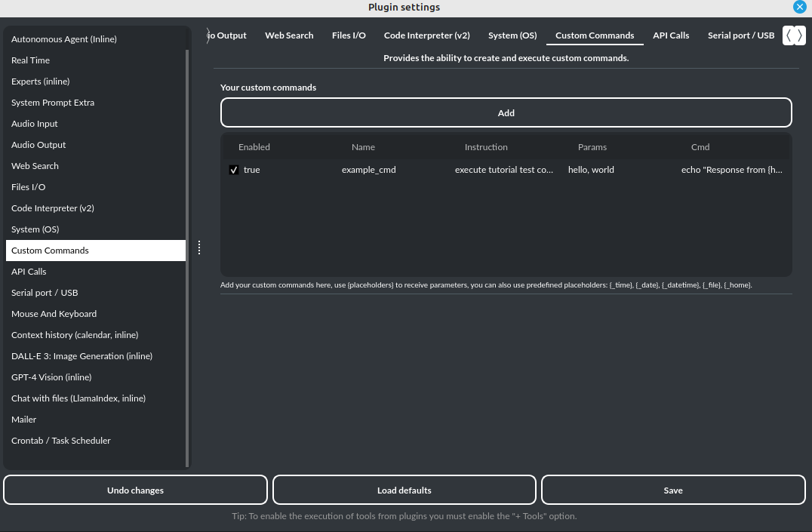Viewport: 812px width, 532px height.
Task: Select the Mailer plugin in the sidebar
Action: tap(24, 419)
